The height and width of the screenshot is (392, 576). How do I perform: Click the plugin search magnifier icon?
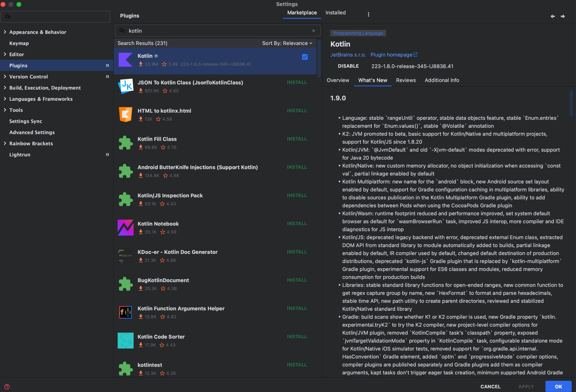(122, 31)
